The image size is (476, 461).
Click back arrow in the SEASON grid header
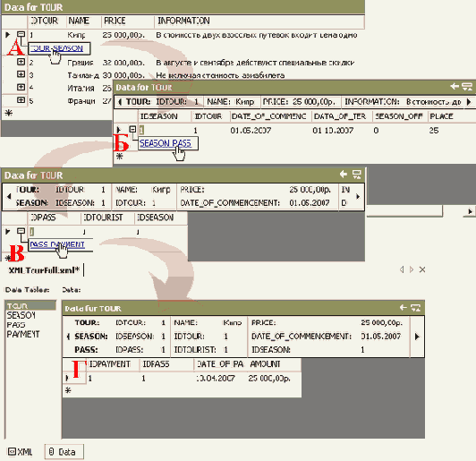pos(455,87)
